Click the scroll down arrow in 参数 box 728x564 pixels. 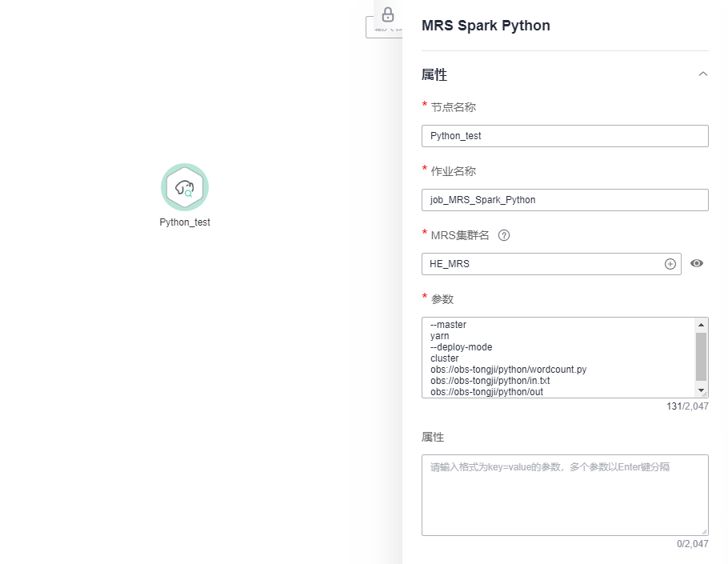tap(702, 390)
